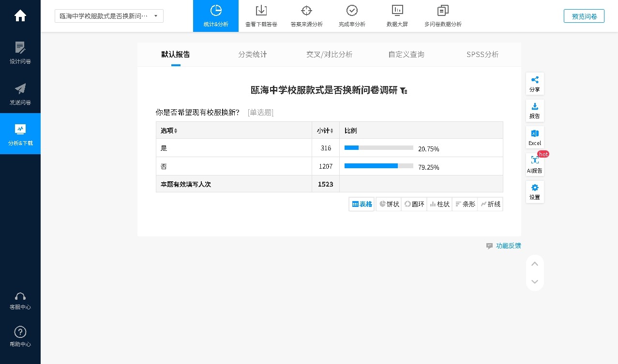Click the 预览问卷 preview button
This screenshot has height=364, width=618.
(584, 16)
